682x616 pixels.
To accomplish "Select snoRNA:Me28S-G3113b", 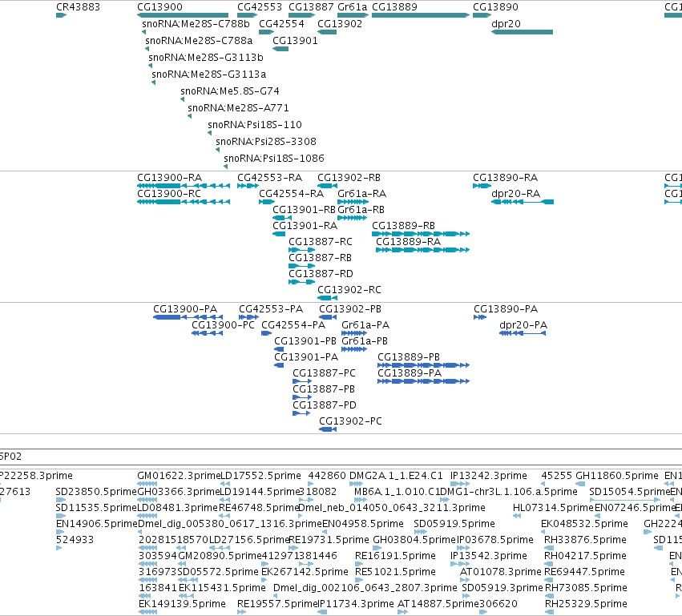I will pyautogui.click(x=206, y=58).
